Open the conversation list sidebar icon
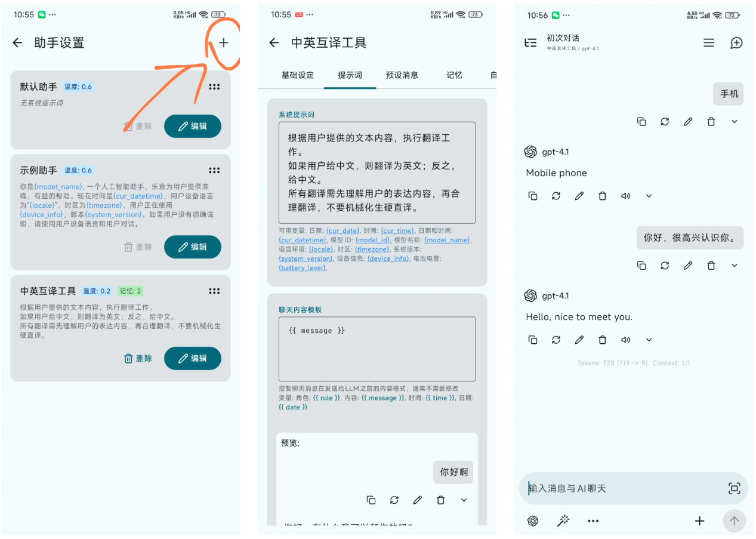 coord(530,43)
